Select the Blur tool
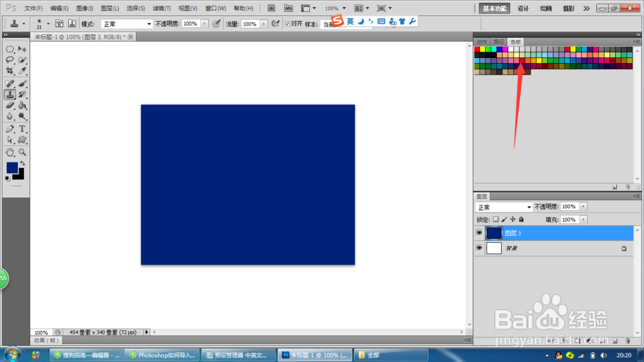This screenshot has width=644, height=362. [10, 117]
